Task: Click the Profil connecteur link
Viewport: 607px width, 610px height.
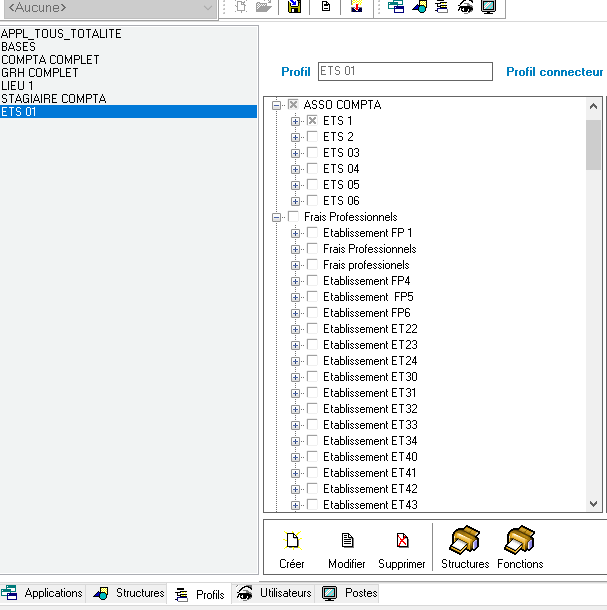Action: pyautogui.click(x=554, y=72)
